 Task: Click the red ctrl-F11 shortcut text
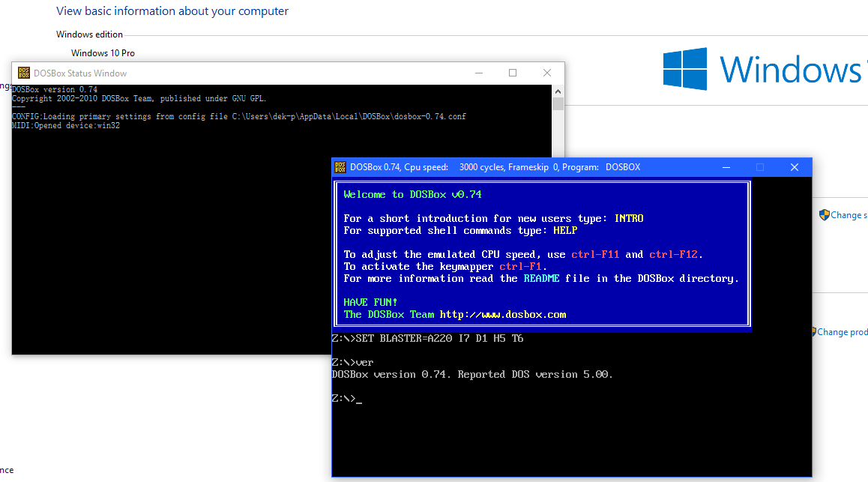tap(595, 255)
